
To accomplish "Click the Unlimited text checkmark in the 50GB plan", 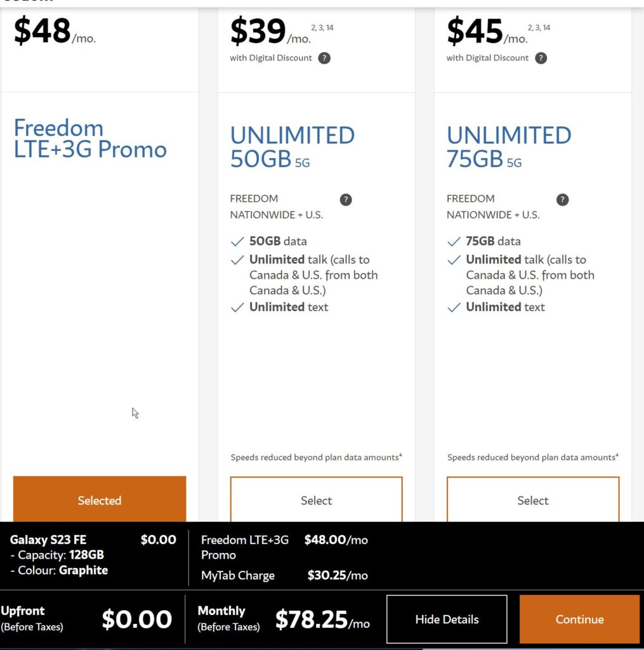I will pyautogui.click(x=237, y=307).
